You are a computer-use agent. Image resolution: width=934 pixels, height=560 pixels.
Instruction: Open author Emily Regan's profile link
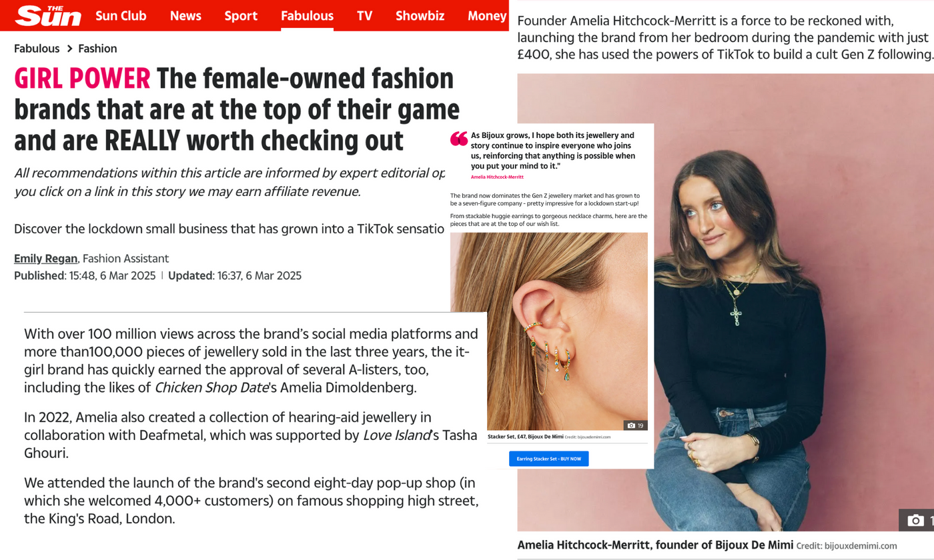[46, 259]
